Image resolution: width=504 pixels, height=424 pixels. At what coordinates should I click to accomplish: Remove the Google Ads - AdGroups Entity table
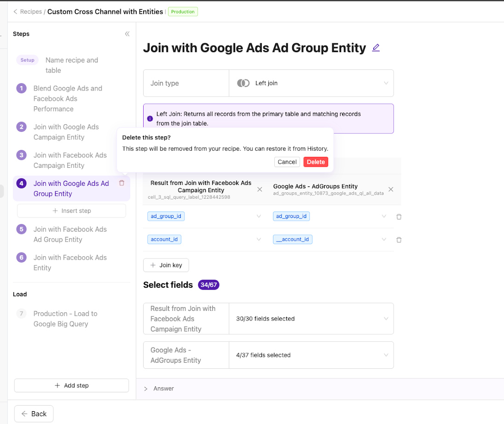tap(391, 189)
